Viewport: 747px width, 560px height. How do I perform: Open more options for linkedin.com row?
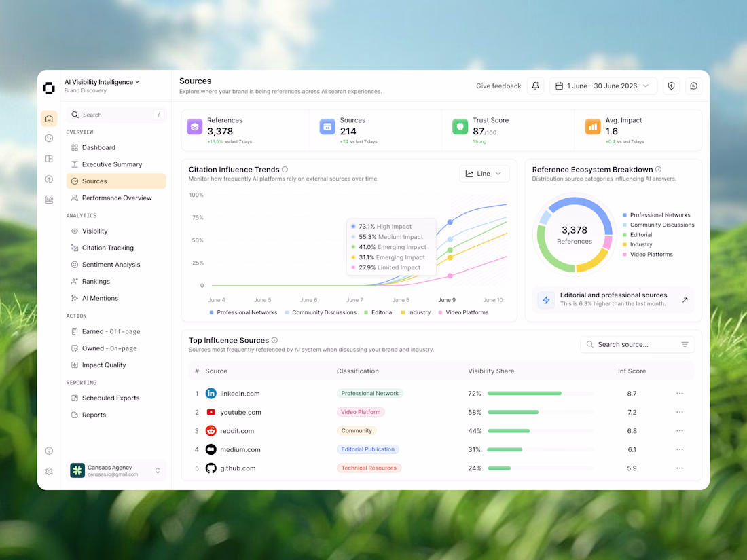(x=679, y=393)
